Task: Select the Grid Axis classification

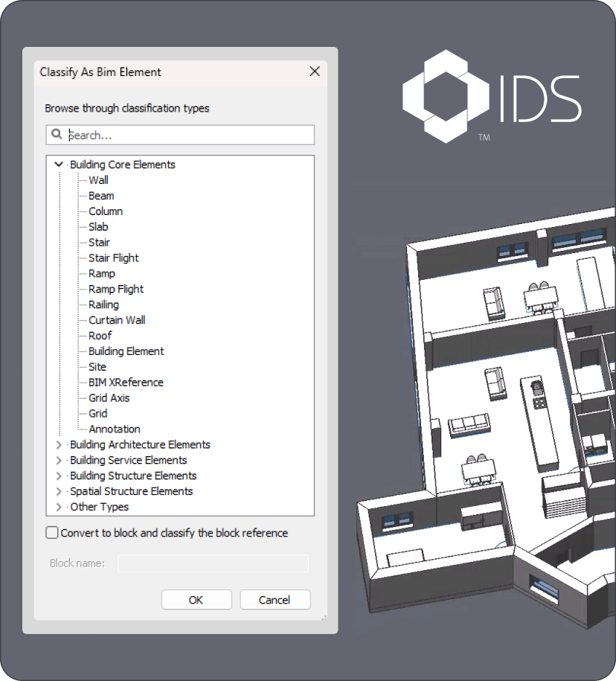Action: click(x=109, y=397)
